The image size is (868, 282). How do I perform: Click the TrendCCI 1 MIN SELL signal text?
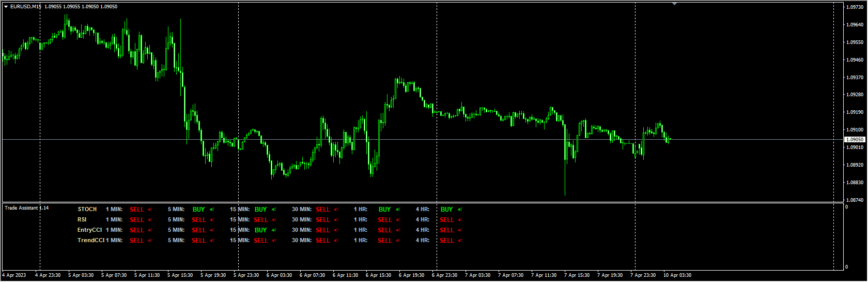tap(137, 241)
